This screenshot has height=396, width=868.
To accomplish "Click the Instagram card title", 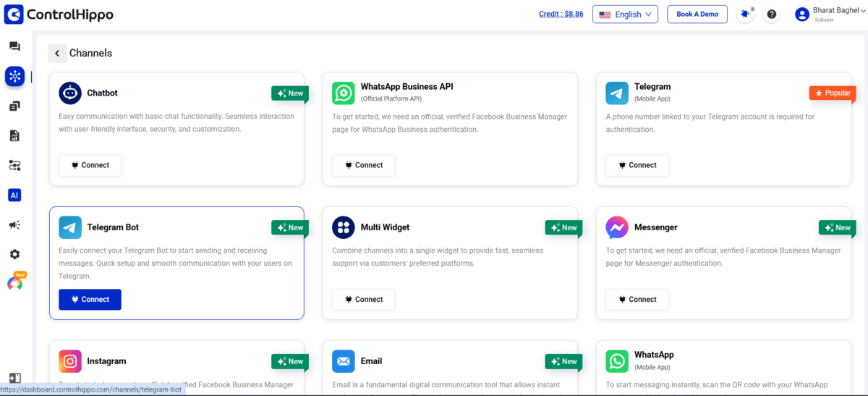I will [x=106, y=361].
